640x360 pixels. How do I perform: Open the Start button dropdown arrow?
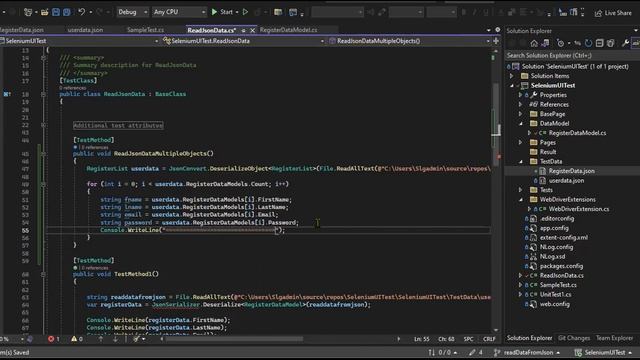[x=237, y=12]
